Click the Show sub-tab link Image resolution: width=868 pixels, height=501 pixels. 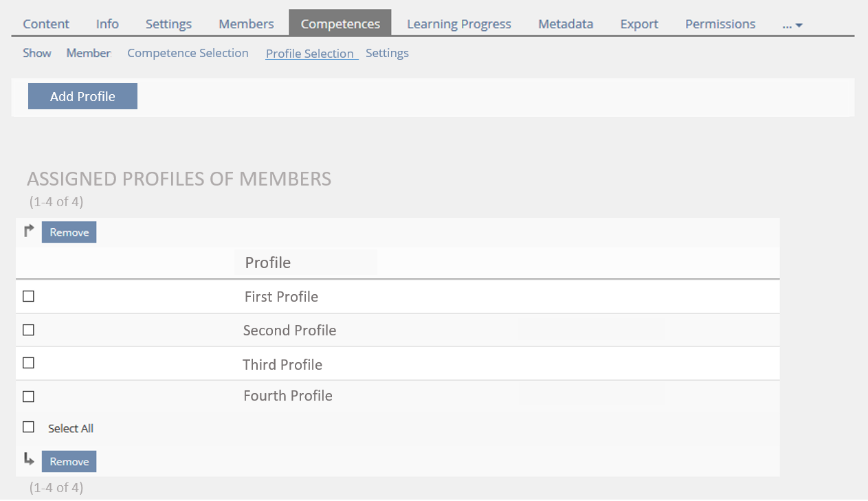tap(37, 53)
